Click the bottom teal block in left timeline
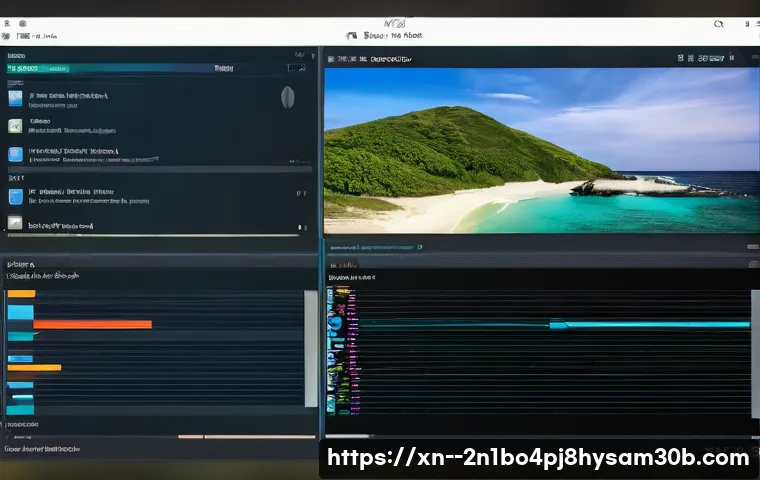 tap(20, 410)
